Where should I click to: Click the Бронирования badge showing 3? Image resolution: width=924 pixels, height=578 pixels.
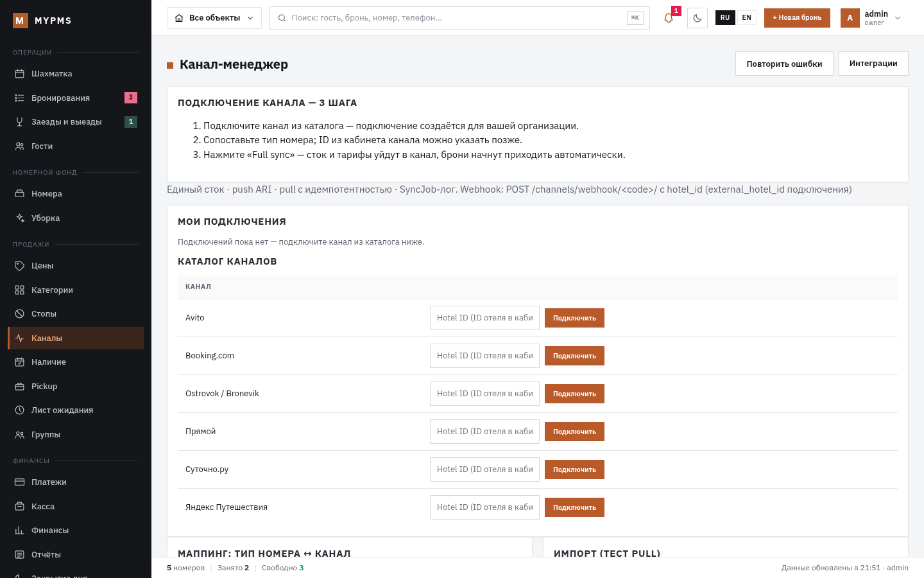[x=131, y=98]
